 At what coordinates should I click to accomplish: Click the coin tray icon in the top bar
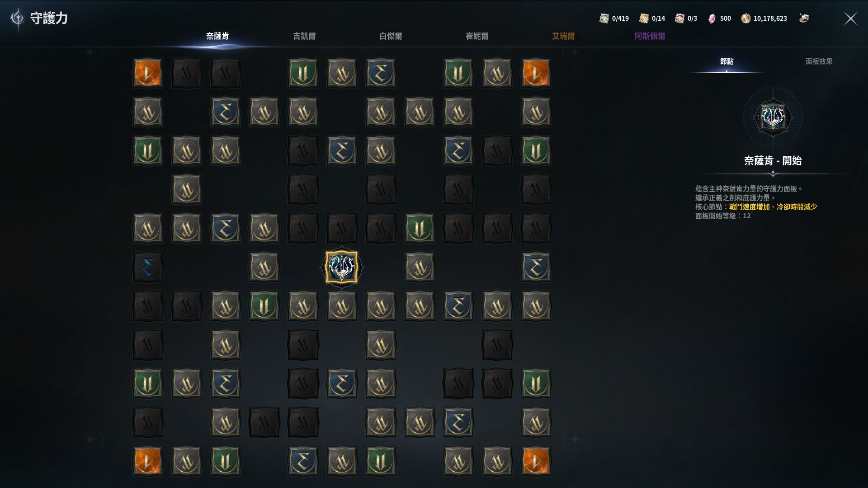[804, 18]
